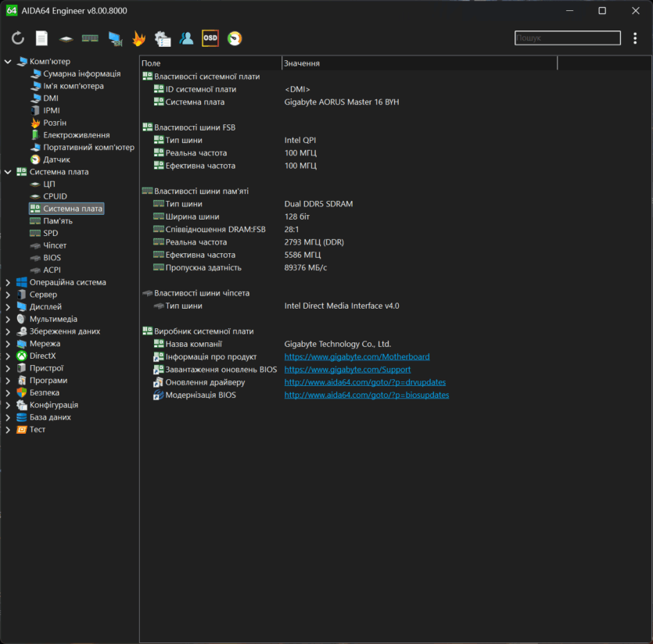Expand the DirectX tree node
This screenshot has width=653, height=644.
[8, 356]
